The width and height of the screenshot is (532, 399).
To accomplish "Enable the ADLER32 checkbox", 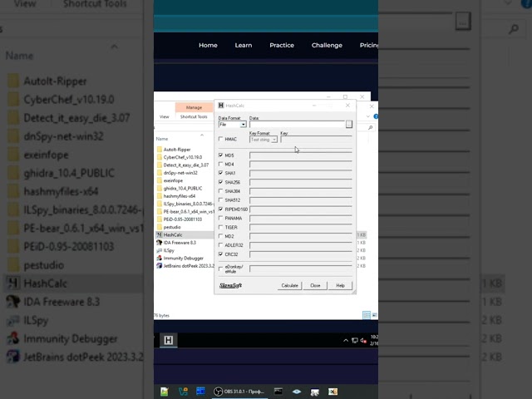I will point(221,245).
